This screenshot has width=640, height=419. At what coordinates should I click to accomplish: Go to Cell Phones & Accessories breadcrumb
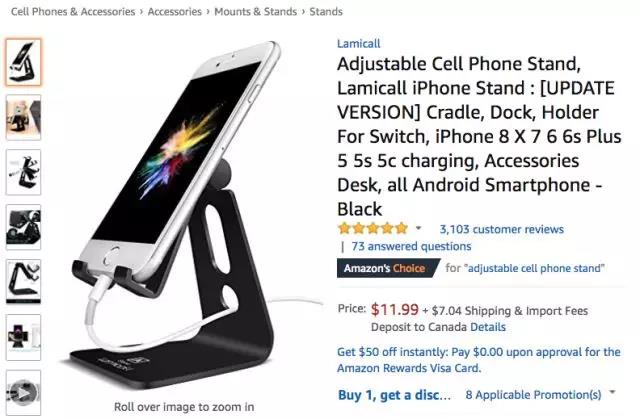(x=73, y=12)
